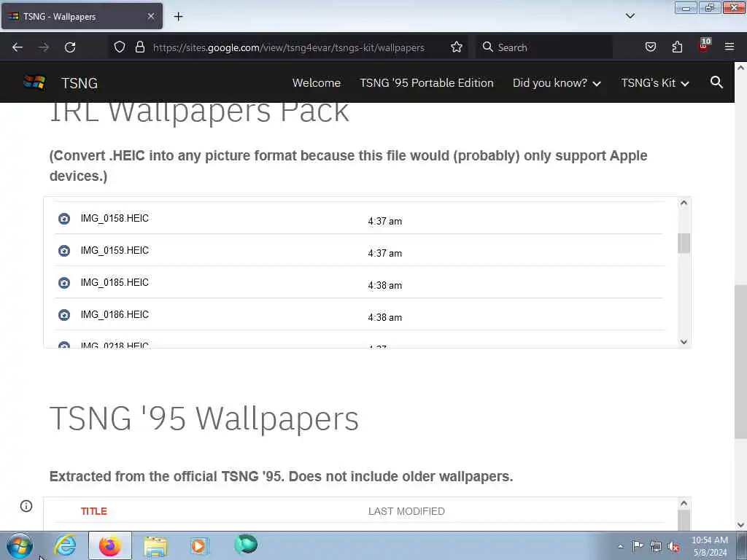
Task: Click the camera icon beside IMG_0159.HEIC
Action: pyautogui.click(x=64, y=251)
